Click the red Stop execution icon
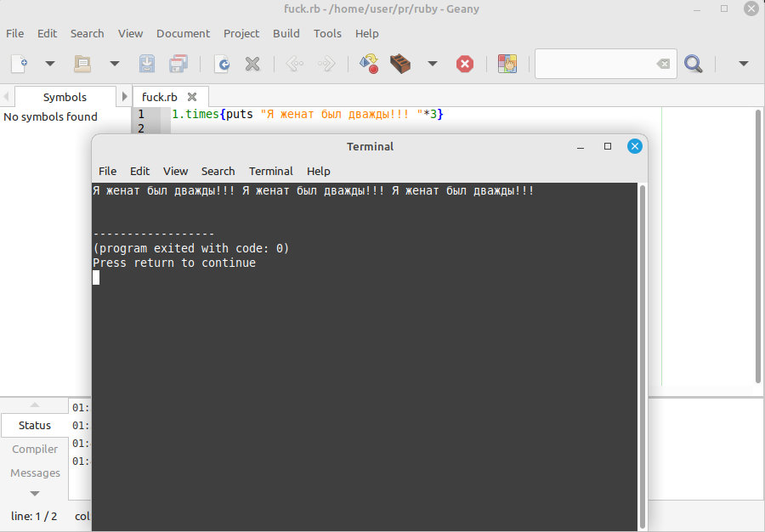The width and height of the screenshot is (765, 532). [464, 64]
